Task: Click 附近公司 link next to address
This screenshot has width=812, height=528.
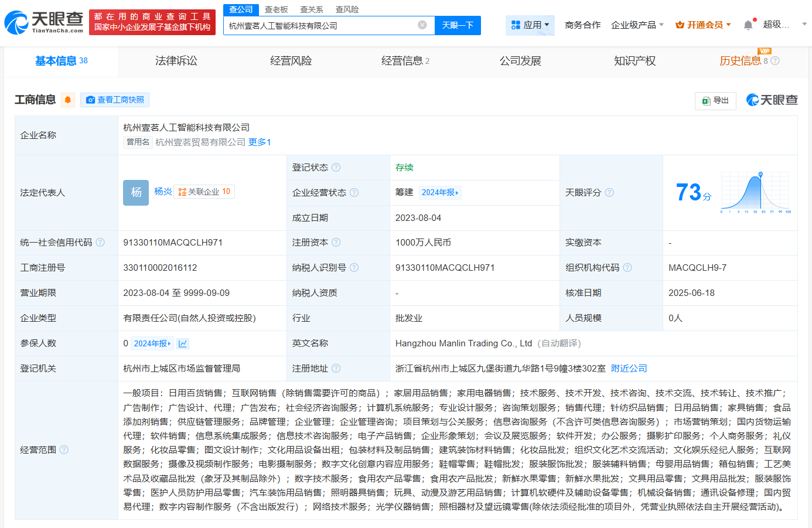Action: 629,369
